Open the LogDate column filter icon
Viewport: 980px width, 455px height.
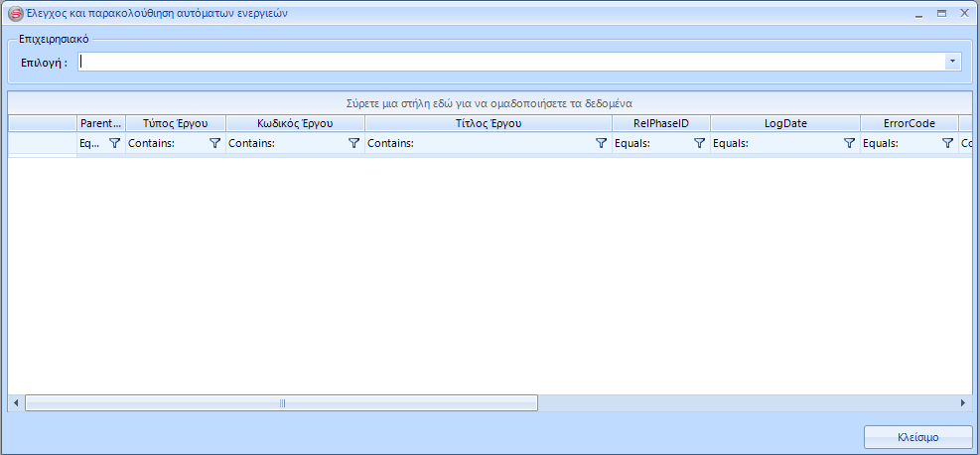click(849, 143)
